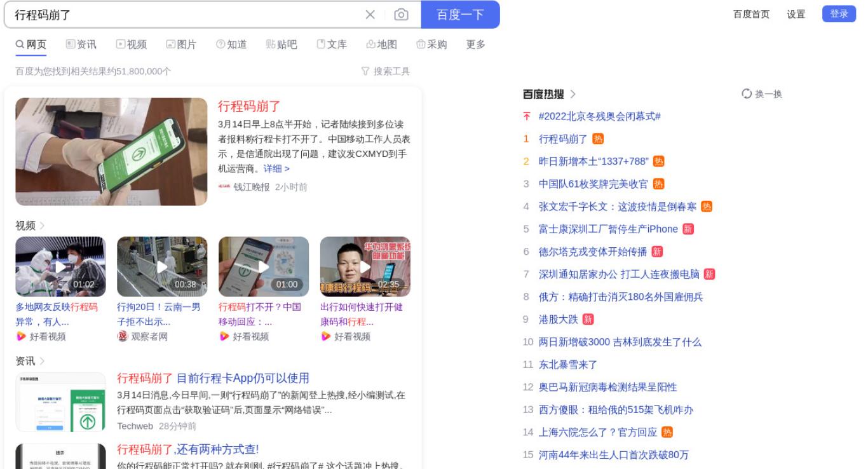Refresh hot list with 换一换
The height and width of the screenshot is (469, 868).
pos(762,94)
